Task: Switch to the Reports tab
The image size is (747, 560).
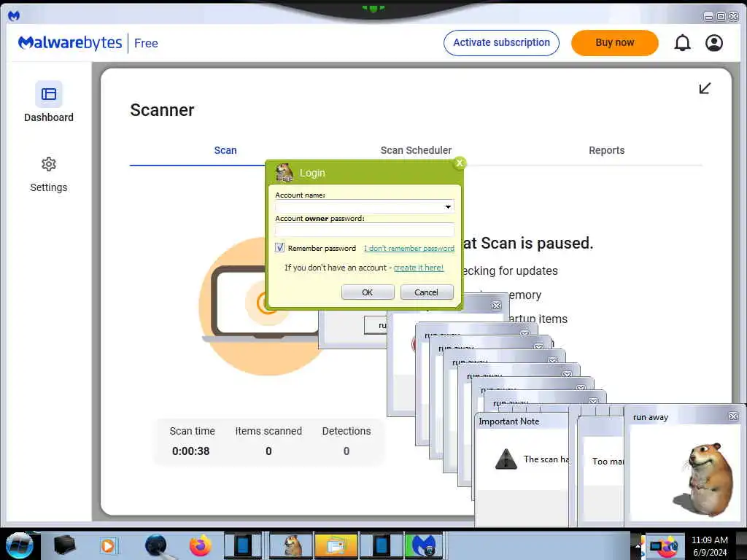Action: coord(606,150)
